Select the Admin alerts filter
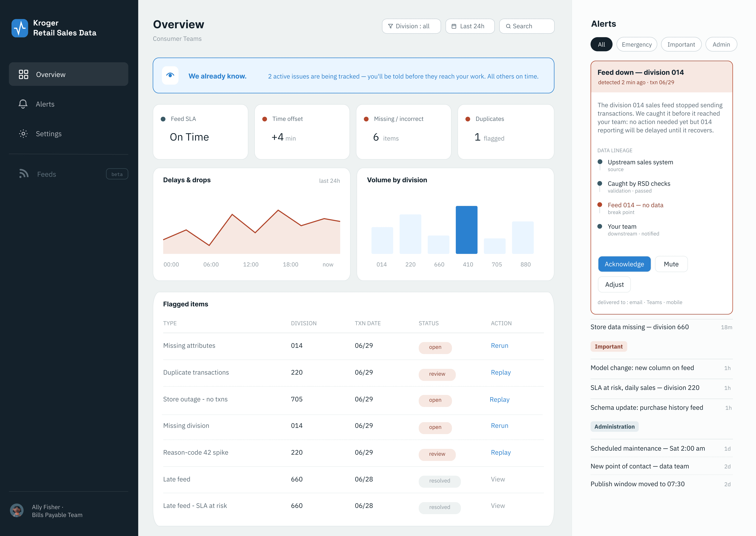 coord(721,44)
